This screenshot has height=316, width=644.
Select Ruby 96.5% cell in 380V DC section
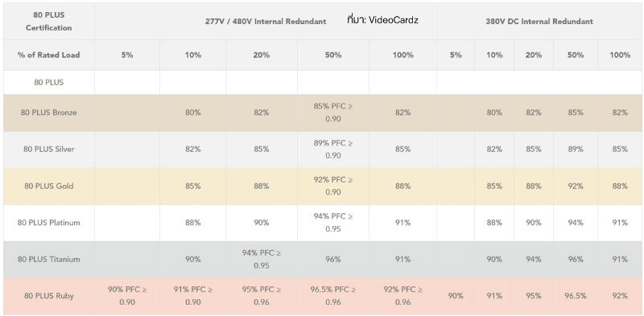576,296
